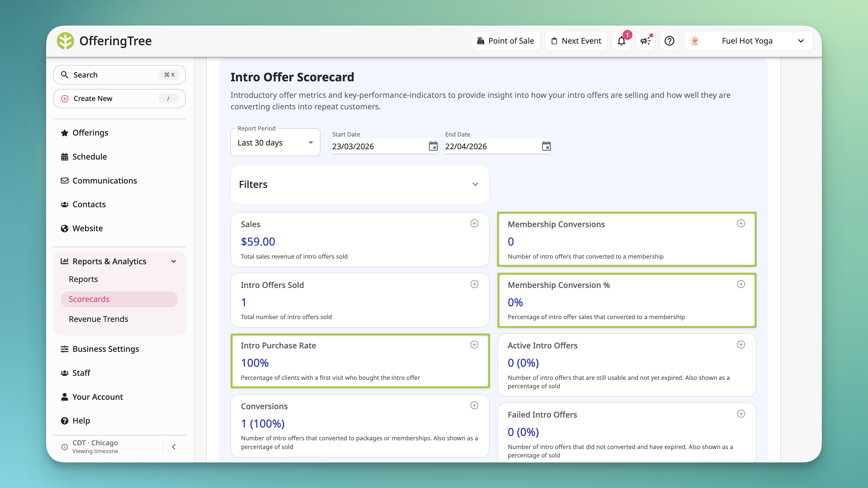This screenshot has height=488, width=868.
Task: Click the Intro Offer Scorecard heading
Action: pos(292,77)
